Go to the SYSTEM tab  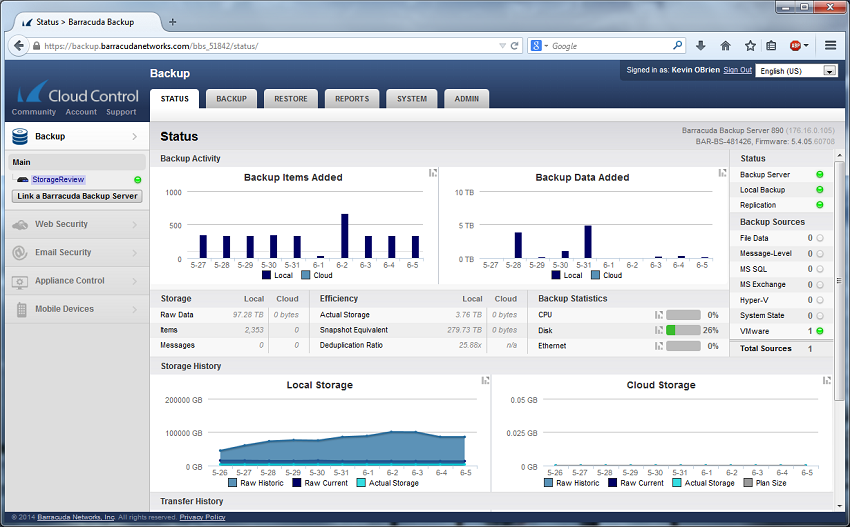[x=412, y=99]
